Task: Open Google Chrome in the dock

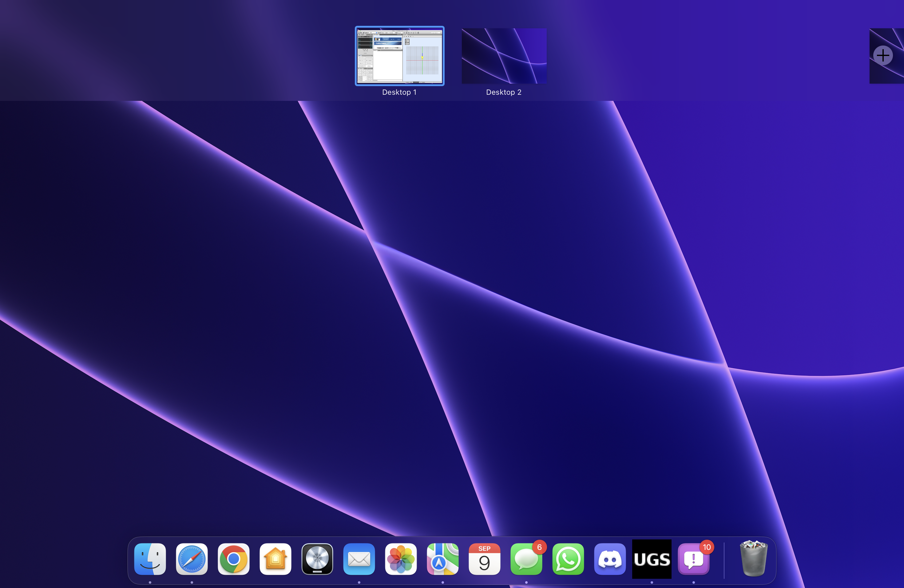Action: click(234, 559)
